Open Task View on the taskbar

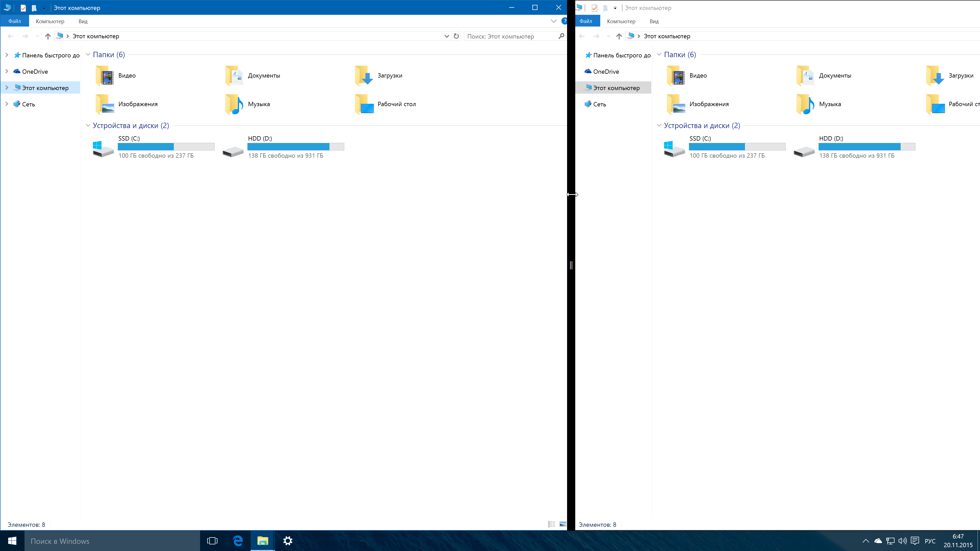(212, 541)
